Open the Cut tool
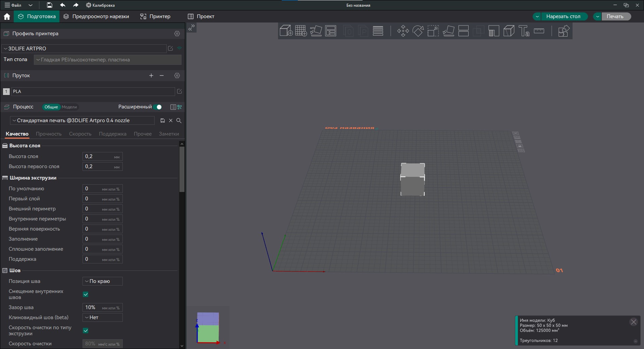The height and width of the screenshot is (349, 644). point(463,31)
